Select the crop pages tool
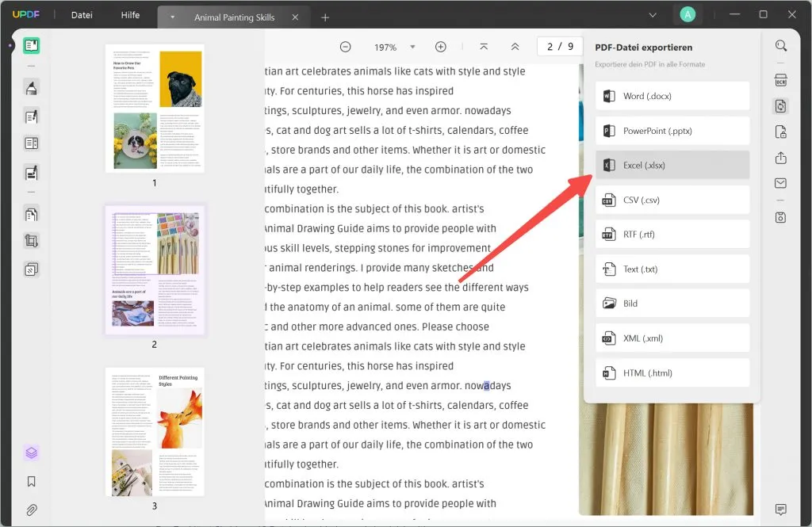 (32, 241)
